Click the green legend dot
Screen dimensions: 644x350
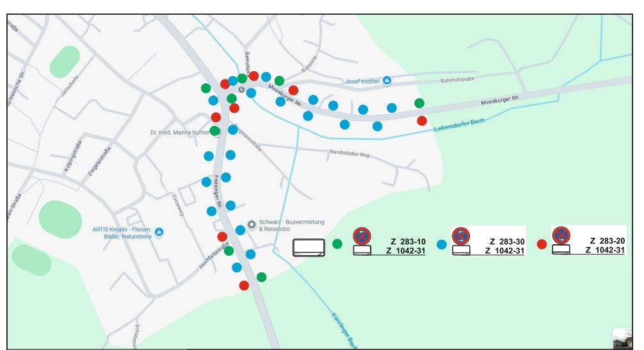(x=337, y=244)
